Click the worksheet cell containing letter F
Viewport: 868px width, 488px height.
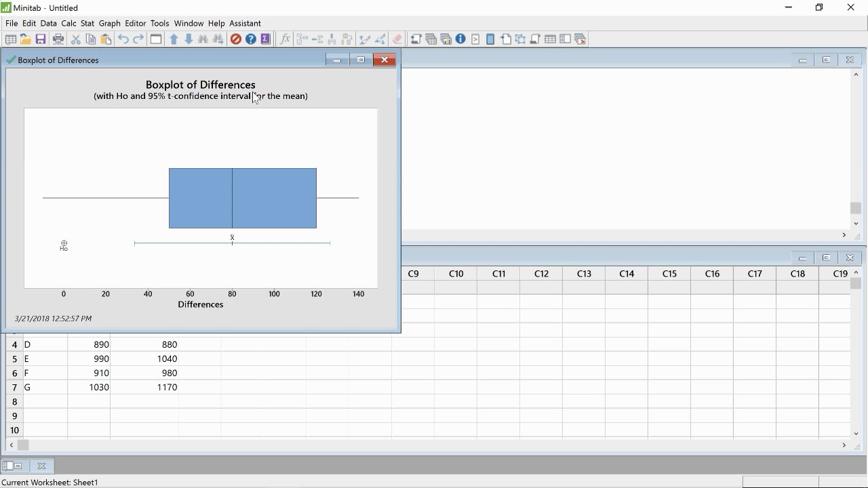45,373
